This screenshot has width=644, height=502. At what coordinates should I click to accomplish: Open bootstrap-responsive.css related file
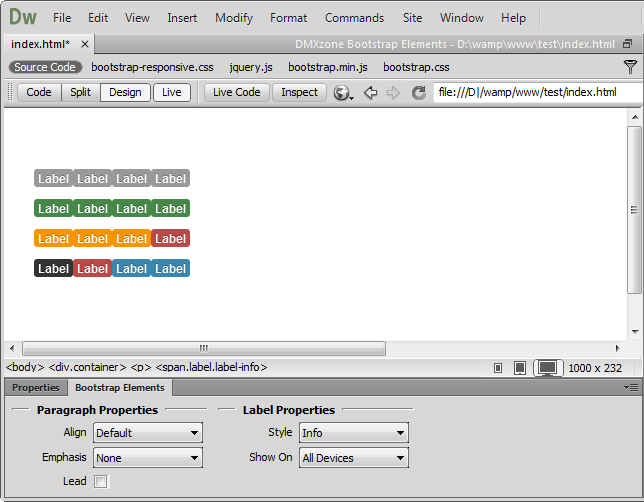pos(152,67)
